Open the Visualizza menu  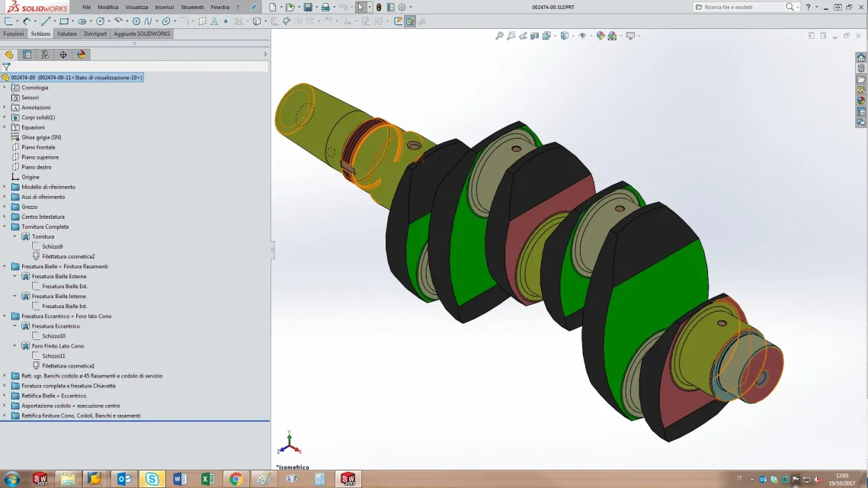coord(136,7)
